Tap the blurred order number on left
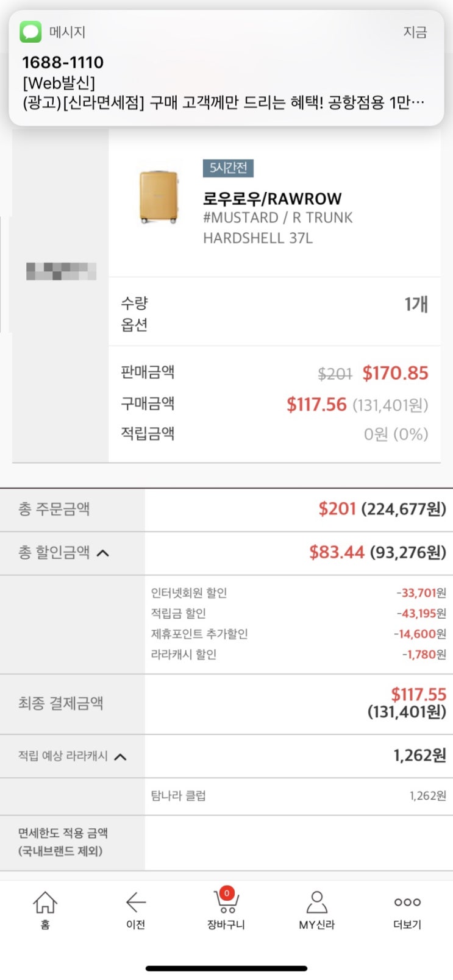This screenshot has height=980, width=453. click(61, 271)
